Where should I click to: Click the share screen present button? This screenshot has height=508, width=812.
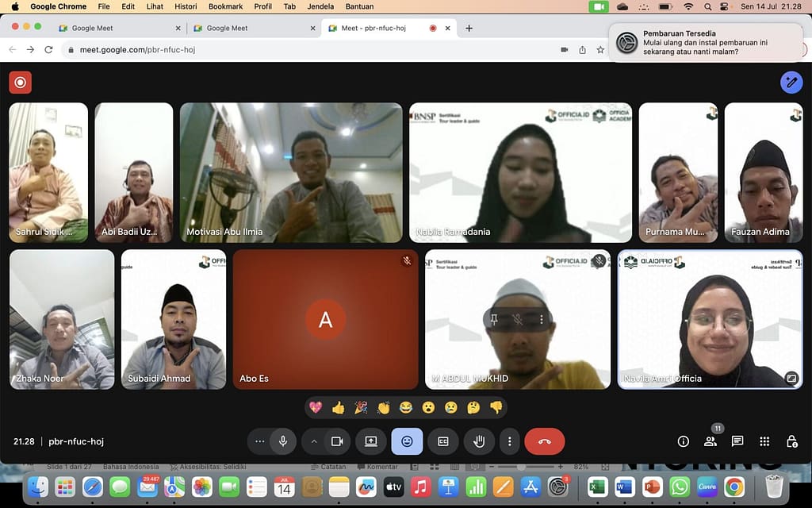[370, 441]
